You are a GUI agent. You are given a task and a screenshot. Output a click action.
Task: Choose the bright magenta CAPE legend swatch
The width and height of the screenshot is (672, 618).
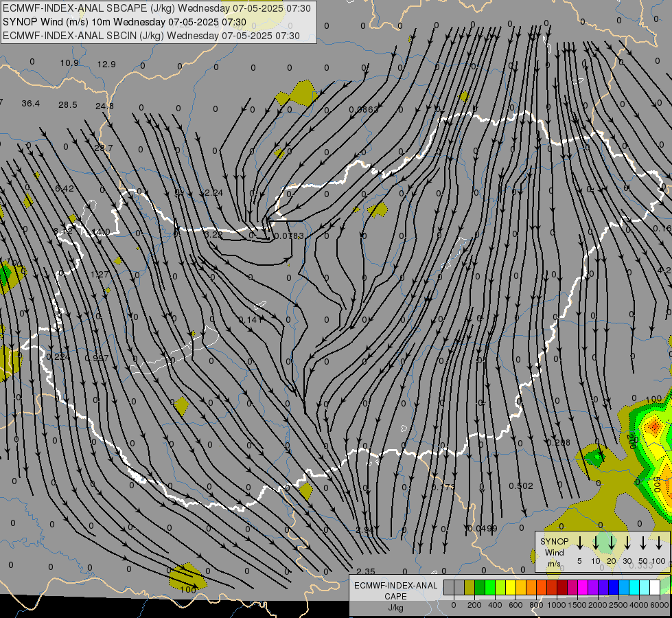pyautogui.click(x=583, y=587)
